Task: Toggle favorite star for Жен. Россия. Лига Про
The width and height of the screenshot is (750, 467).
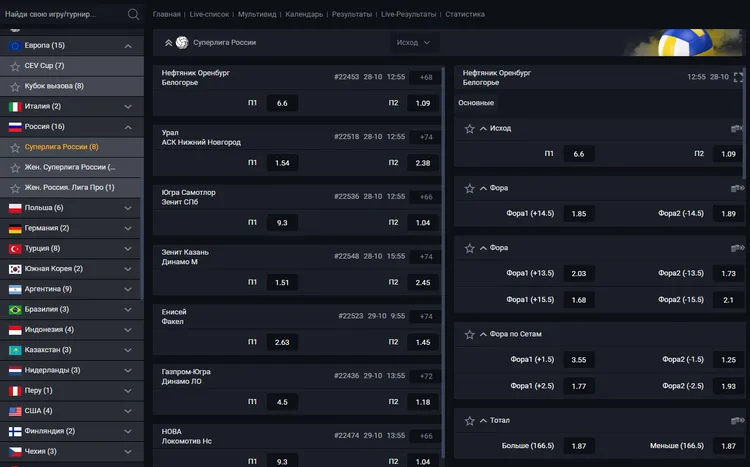Action: pyautogui.click(x=14, y=187)
